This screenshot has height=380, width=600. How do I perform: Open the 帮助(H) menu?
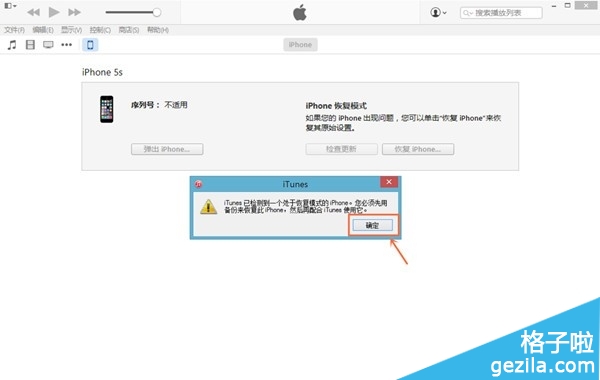pyautogui.click(x=158, y=30)
